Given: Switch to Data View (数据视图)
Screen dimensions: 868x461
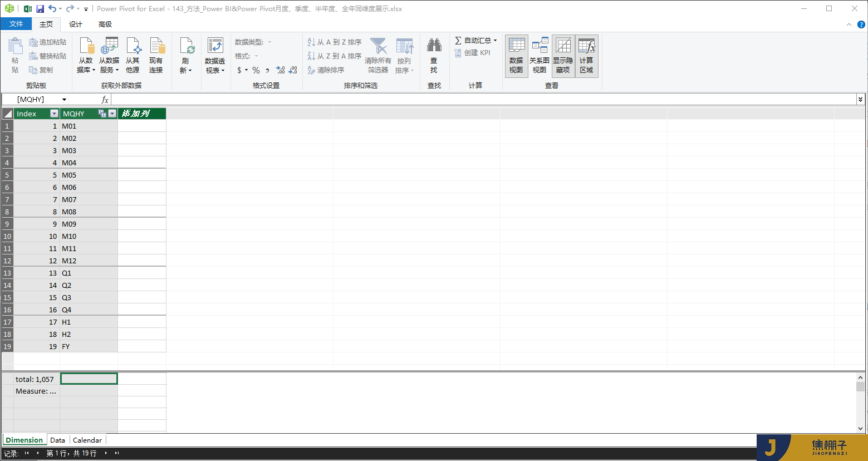Looking at the screenshot, I should 516,56.
